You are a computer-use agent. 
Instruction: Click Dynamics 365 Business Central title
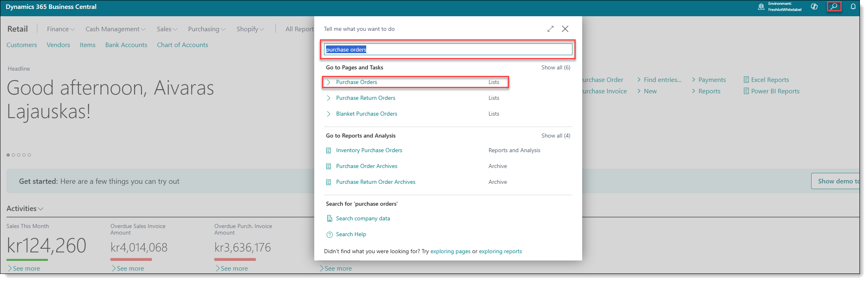click(51, 7)
